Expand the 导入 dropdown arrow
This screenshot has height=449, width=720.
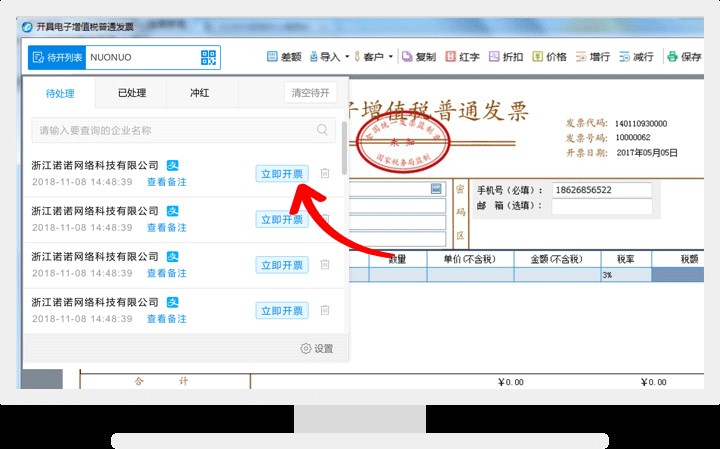tap(347, 56)
